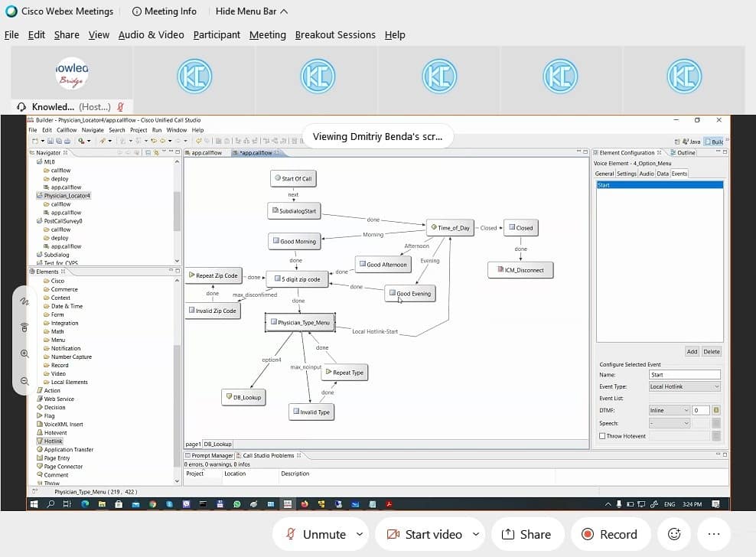Select the ICM_Disconnect node
Image resolution: width=756 pixels, height=557 pixels.
520,270
